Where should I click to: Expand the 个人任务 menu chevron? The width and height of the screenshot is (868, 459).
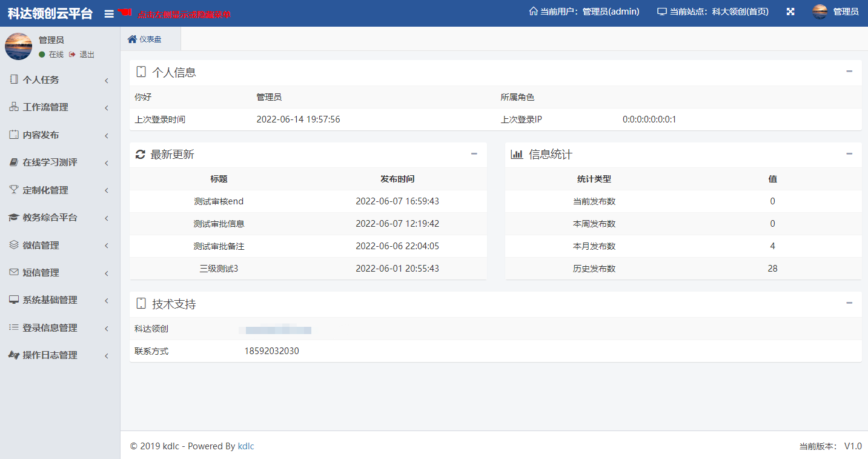click(x=107, y=80)
